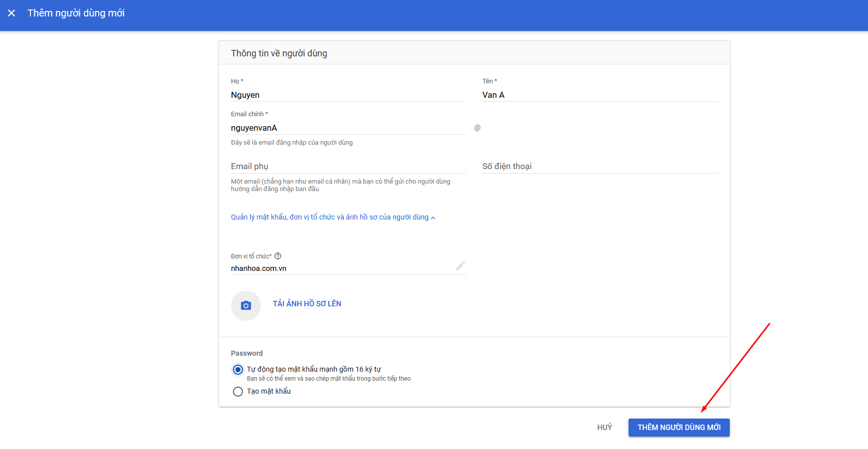
Task: Click the @ domain symbol after Email chính
Action: point(477,128)
